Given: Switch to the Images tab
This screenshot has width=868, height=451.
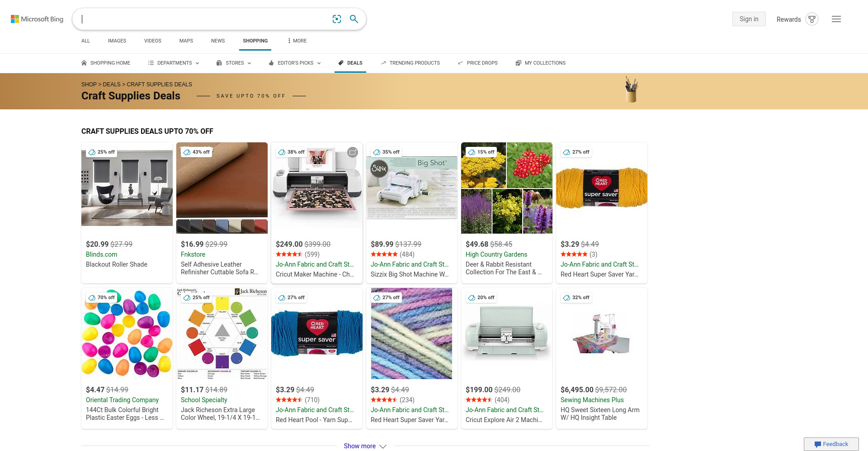Looking at the screenshot, I should [x=117, y=41].
